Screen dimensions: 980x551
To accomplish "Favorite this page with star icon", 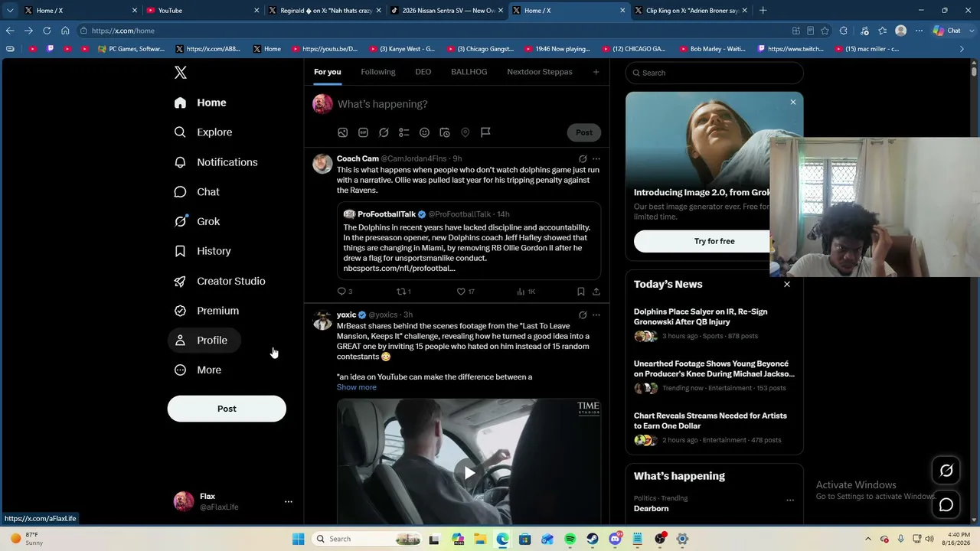I will (x=825, y=31).
